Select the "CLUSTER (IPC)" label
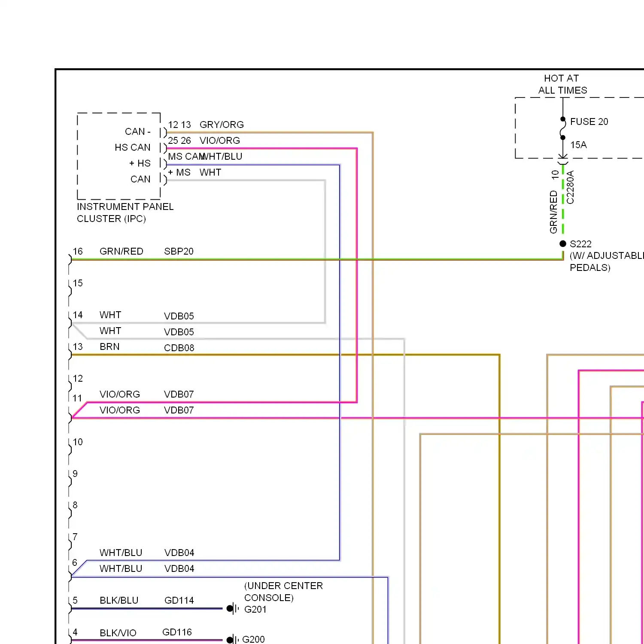This screenshot has width=644, height=644. [x=111, y=219]
